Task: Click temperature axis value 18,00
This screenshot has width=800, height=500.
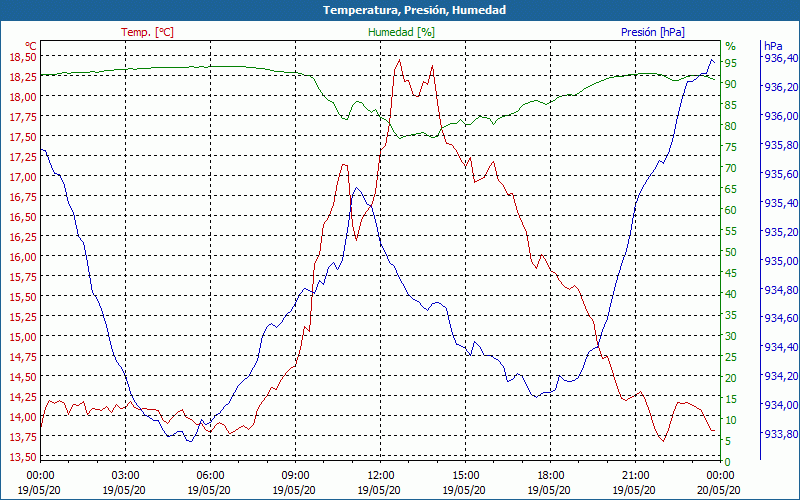Action: (x=23, y=96)
